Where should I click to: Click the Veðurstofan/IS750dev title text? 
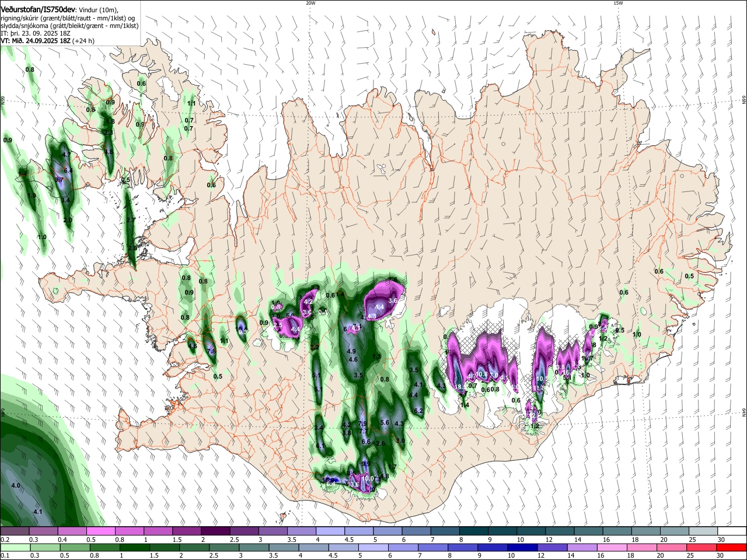[x=38, y=10]
